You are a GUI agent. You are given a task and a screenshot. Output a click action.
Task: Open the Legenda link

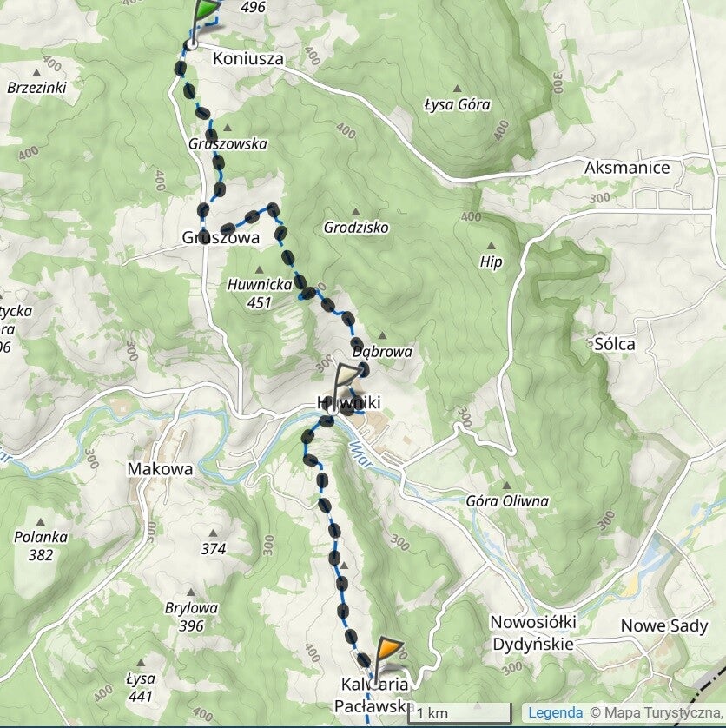coord(555,712)
